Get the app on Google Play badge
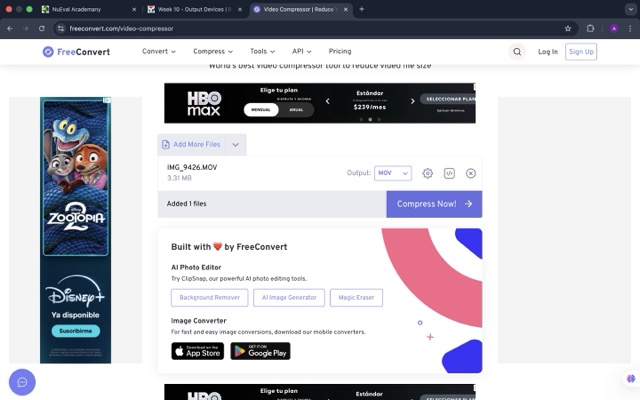This screenshot has width=640, height=400. (260, 351)
